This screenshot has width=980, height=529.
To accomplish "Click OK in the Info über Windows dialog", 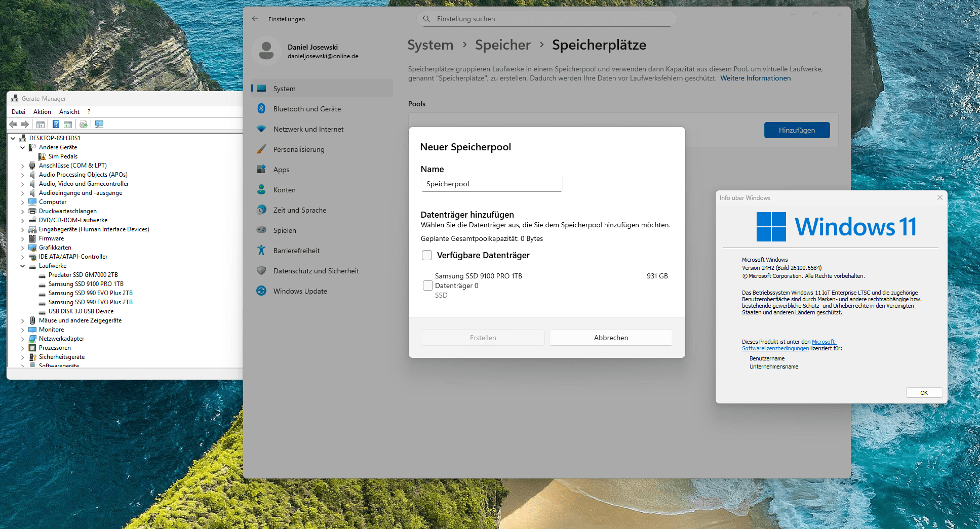I will point(924,393).
